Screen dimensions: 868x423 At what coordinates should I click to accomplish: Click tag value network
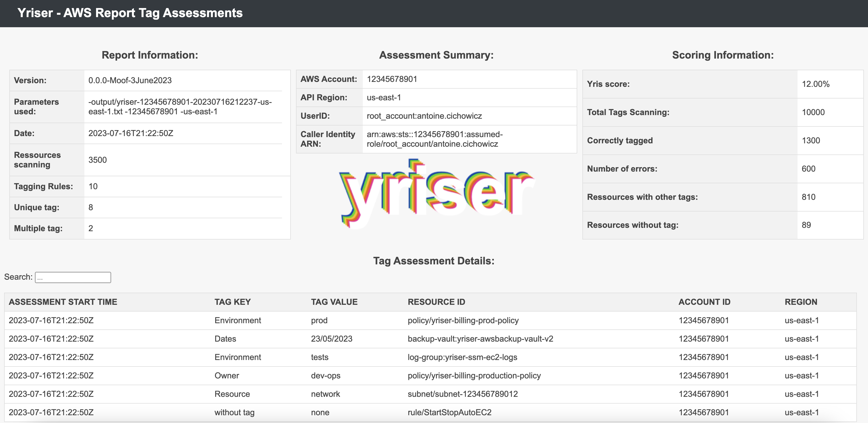coord(325,394)
